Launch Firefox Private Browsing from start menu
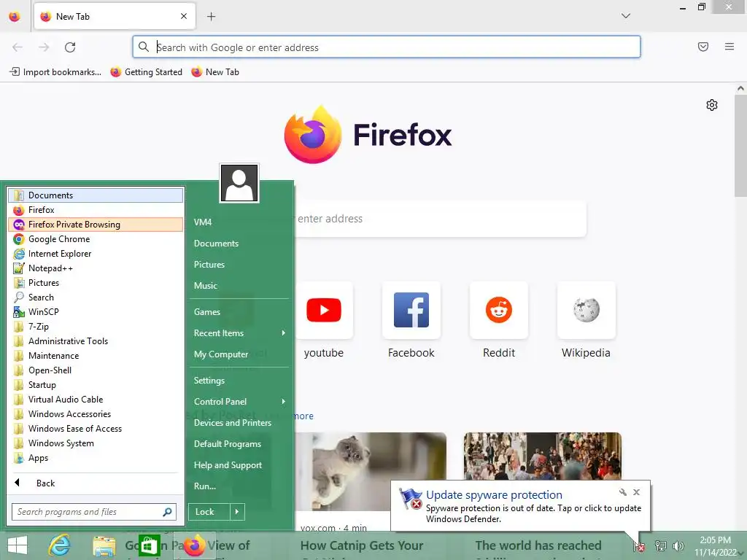 tap(96, 225)
